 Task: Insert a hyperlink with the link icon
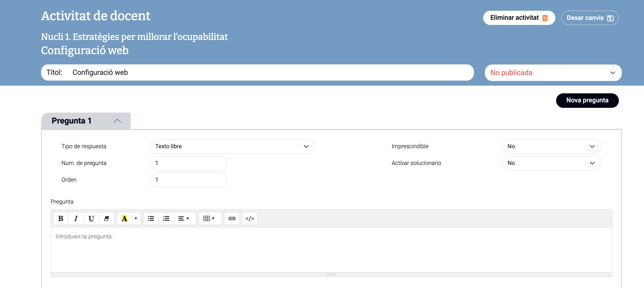point(232,218)
